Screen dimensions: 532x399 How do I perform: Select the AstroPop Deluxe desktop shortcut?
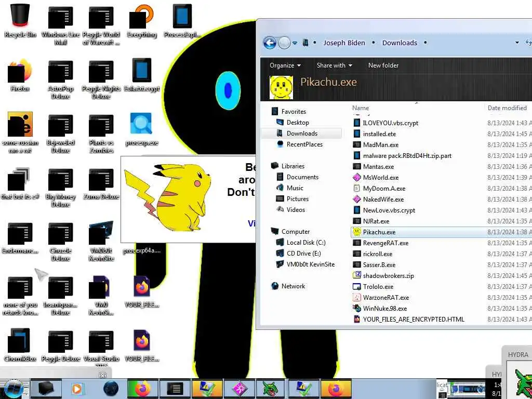click(x=60, y=79)
